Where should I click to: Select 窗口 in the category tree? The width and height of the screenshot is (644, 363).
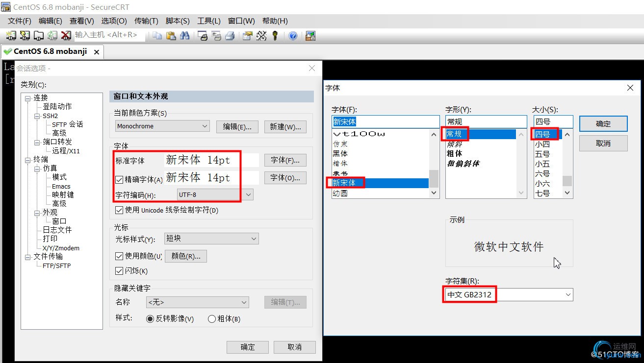point(59,221)
